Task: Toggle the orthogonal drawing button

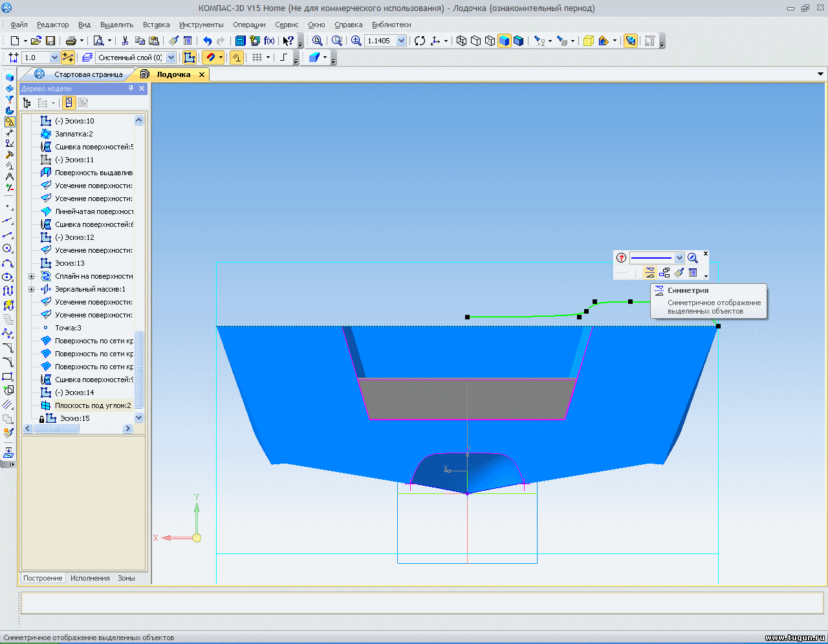Action: click(x=283, y=58)
